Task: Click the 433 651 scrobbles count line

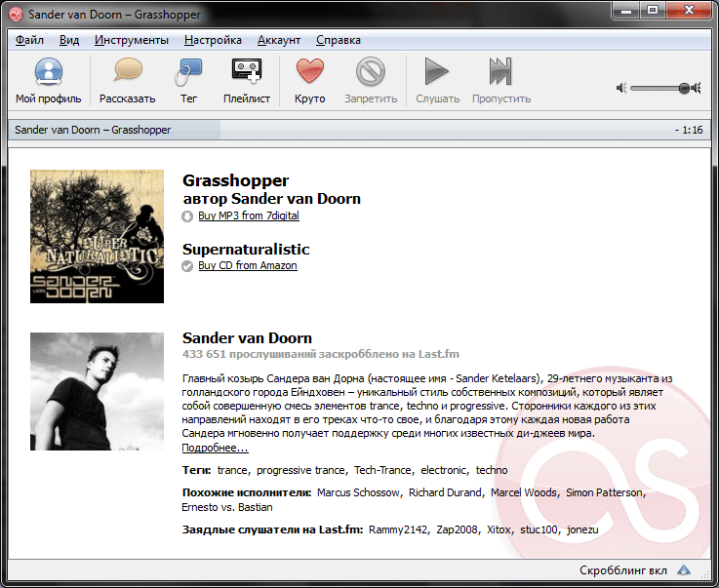Action: point(321,354)
